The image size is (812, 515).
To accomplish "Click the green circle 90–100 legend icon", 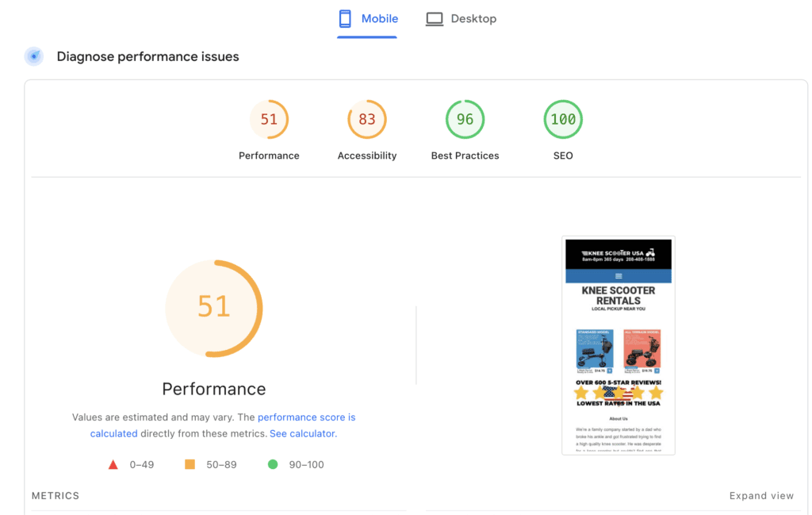I will pos(273,464).
